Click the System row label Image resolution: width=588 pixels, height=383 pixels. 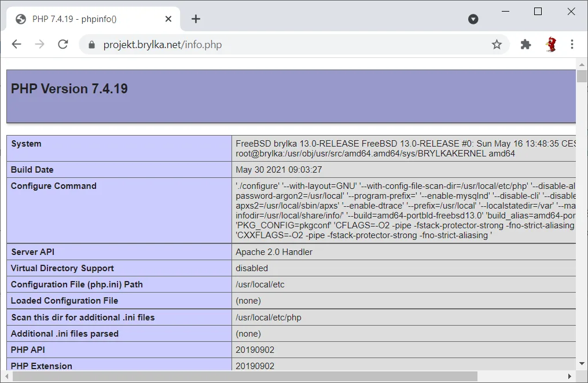point(26,144)
